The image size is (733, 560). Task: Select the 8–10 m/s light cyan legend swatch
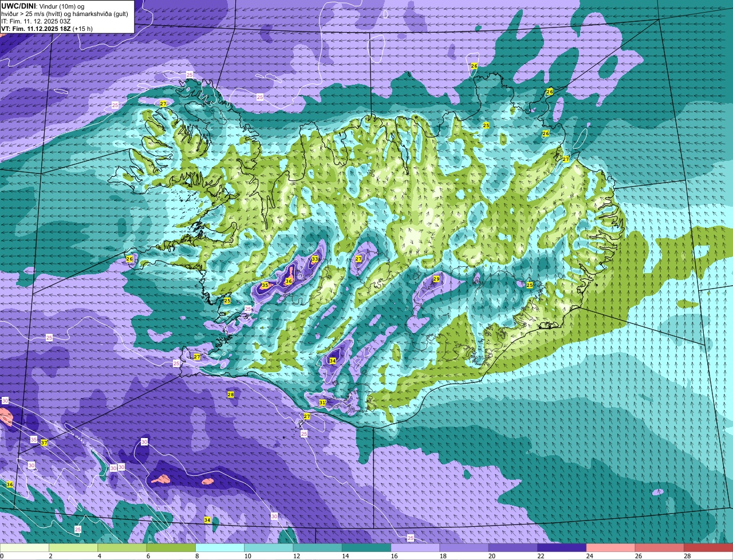220,547
